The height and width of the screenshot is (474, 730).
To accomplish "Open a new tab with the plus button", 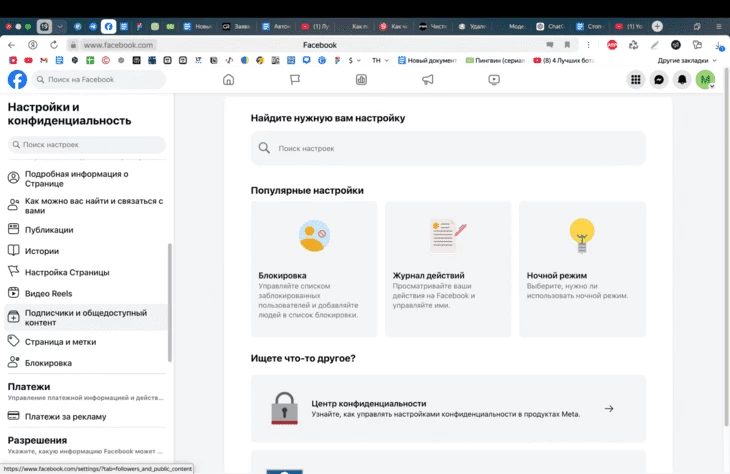I will pyautogui.click(x=657, y=27).
